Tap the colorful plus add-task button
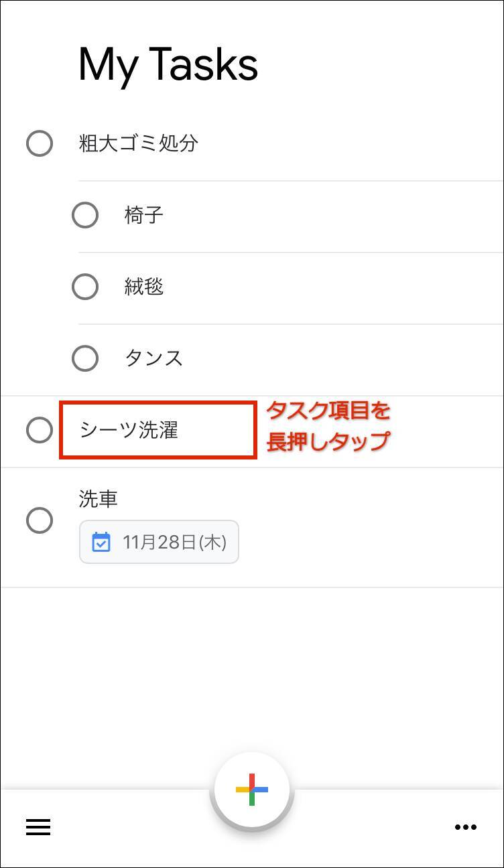This screenshot has height=868, width=504. [x=252, y=790]
